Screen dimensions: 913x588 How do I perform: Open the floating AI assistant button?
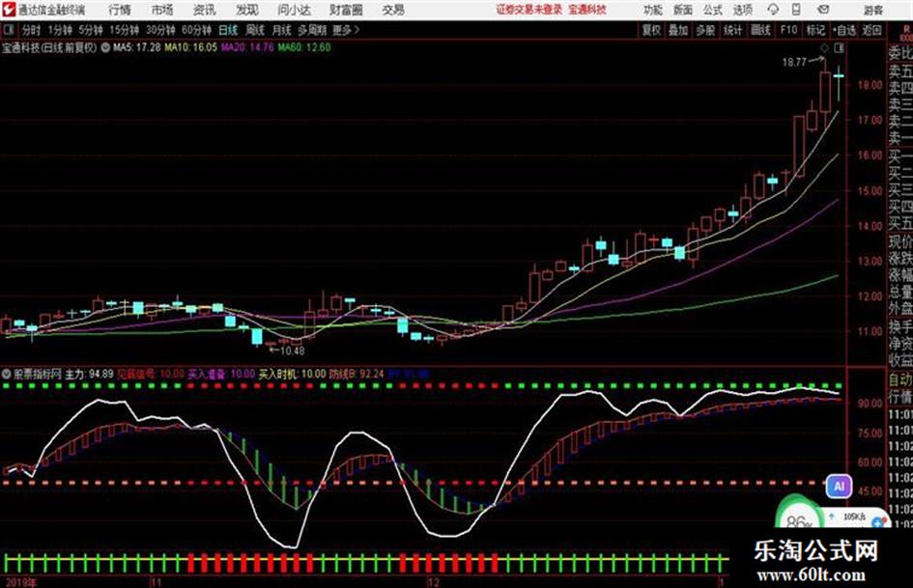839,487
